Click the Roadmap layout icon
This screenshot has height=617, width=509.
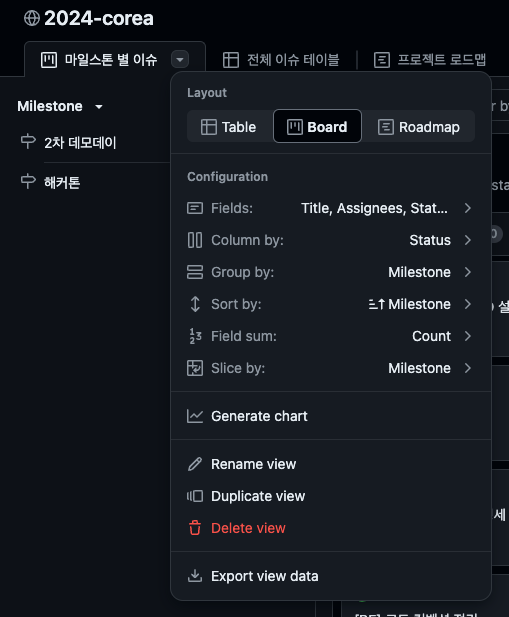tap(385, 127)
